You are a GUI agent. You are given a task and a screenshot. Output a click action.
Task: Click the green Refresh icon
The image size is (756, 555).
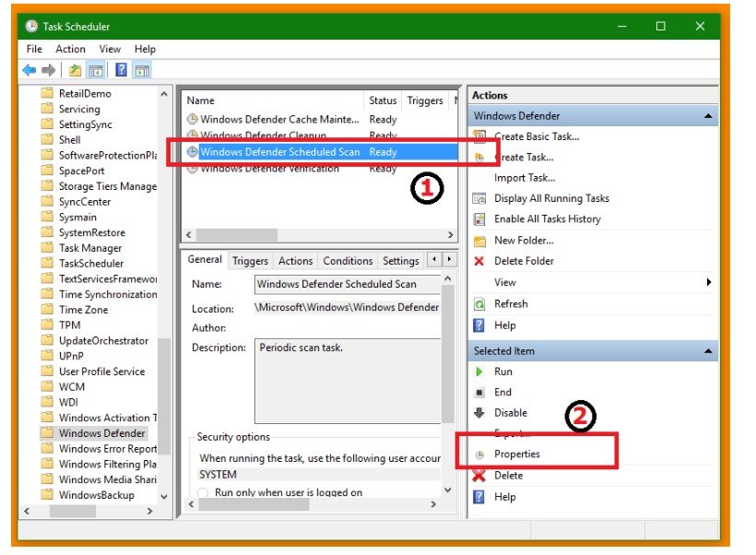pyautogui.click(x=479, y=304)
